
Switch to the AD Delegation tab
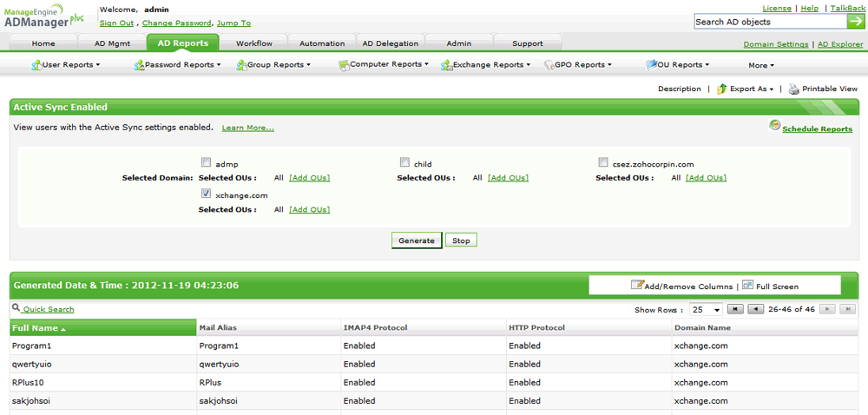391,43
